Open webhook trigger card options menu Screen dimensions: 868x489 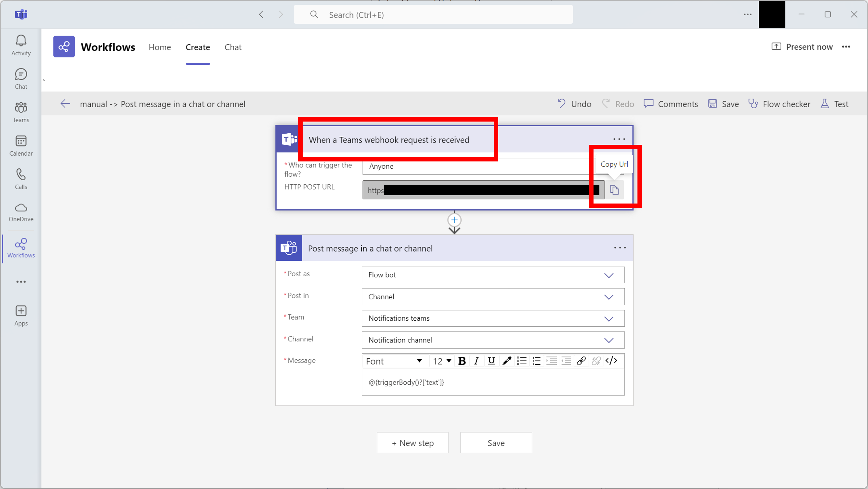tap(619, 139)
